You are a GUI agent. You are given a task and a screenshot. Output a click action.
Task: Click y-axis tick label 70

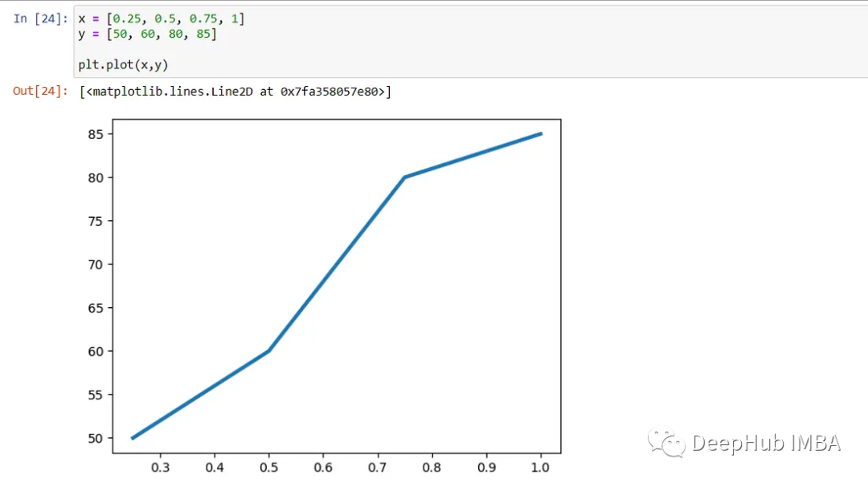pos(95,264)
